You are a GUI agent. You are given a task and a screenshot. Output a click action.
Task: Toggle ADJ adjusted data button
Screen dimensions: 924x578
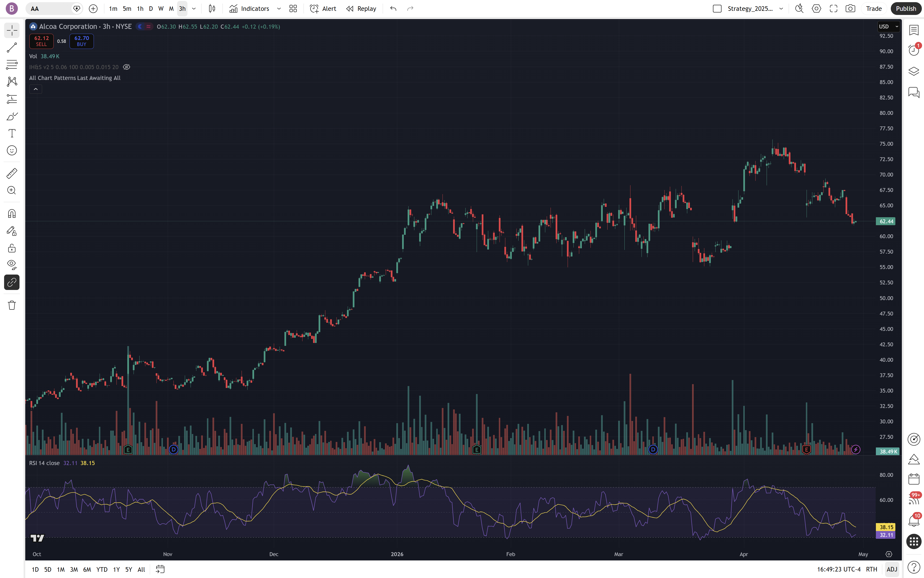(x=892, y=569)
